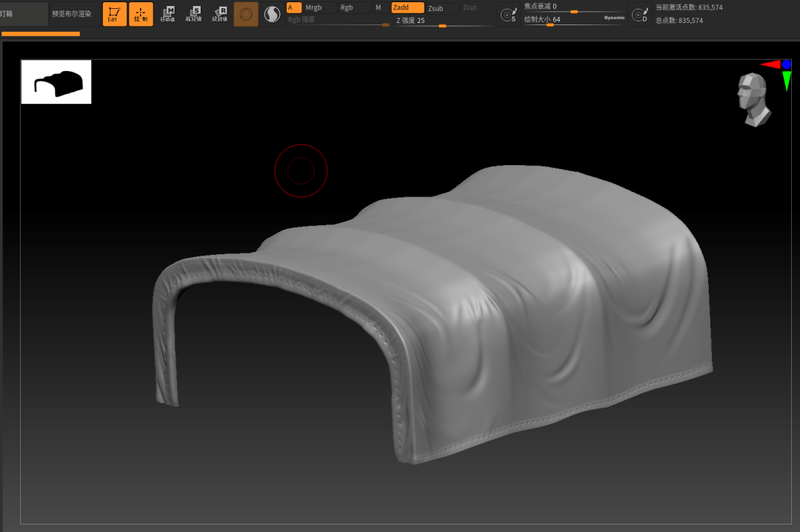Click the red X-axis cone
Viewport: 800px width, 532px height.
click(x=770, y=64)
